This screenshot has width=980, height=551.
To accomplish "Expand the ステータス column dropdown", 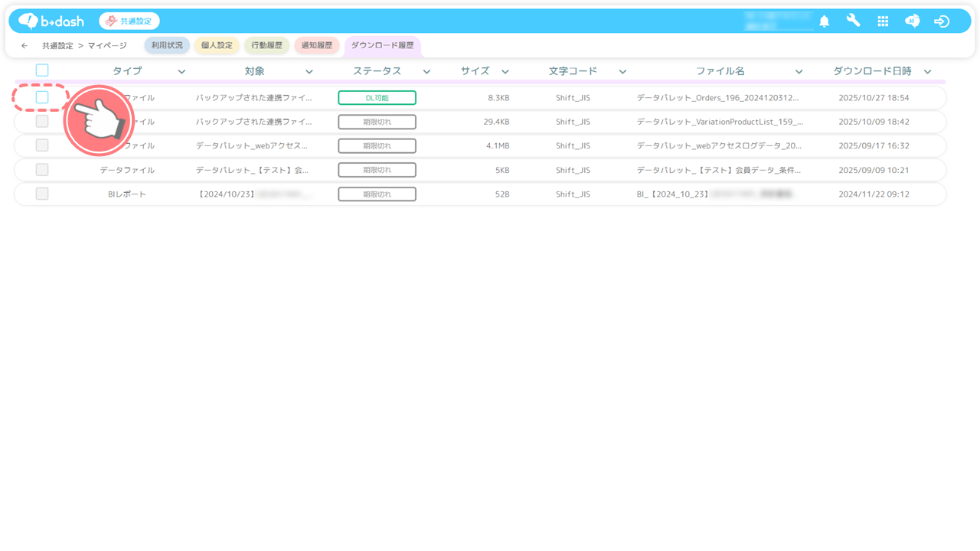I will click(426, 72).
